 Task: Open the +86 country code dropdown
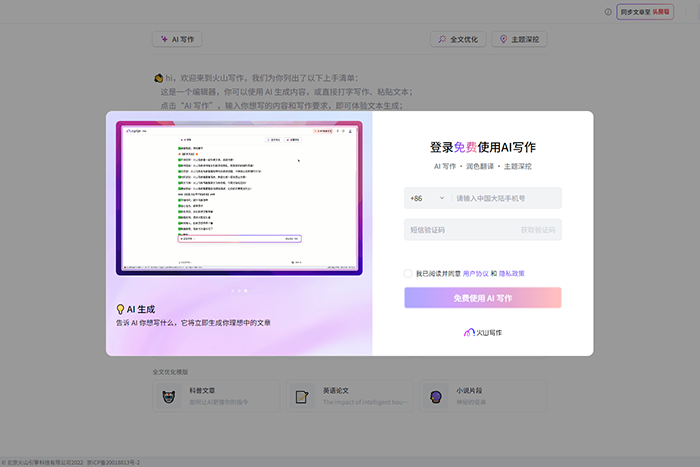pyautogui.click(x=427, y=198)
